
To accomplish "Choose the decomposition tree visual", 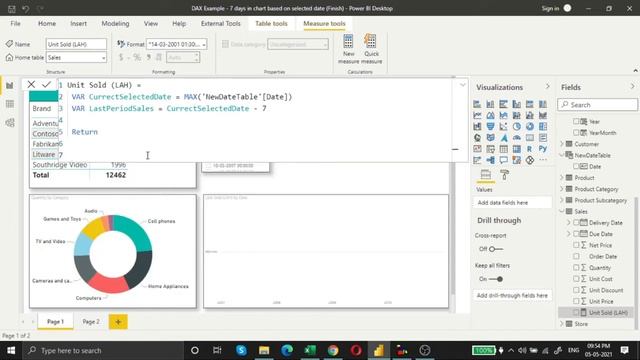I will coord(490,160).
